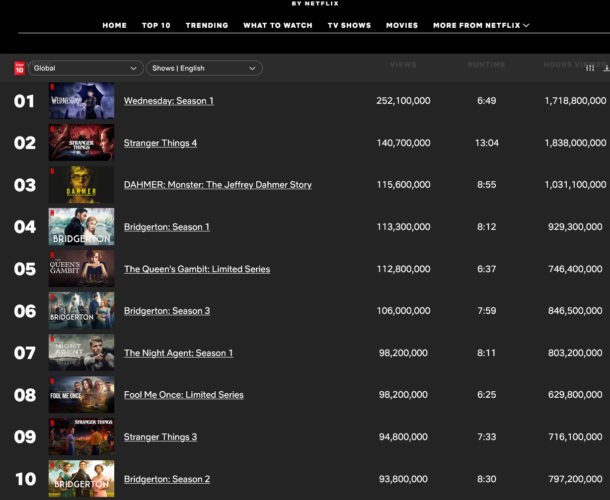The width and height of the screenshot is (610, 500).
Task: Click the views value 115,600,000
Action: coord(403,185)
